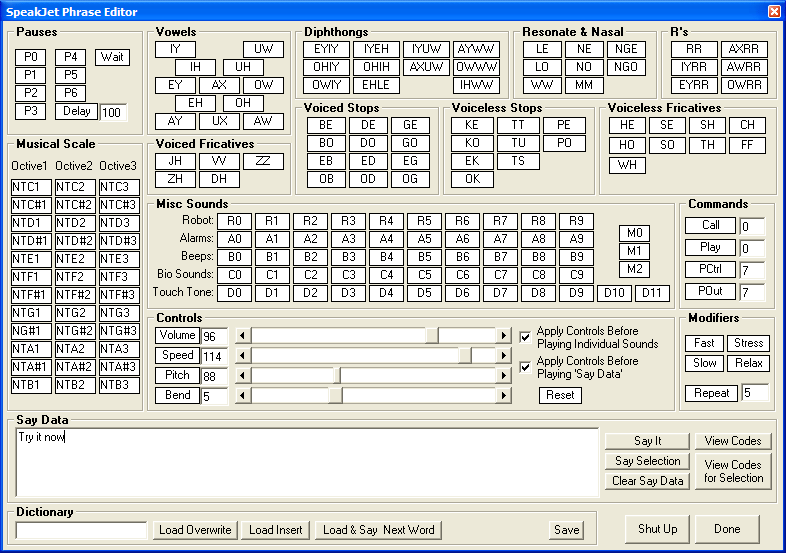Insert the P0 pause code
The image size is (786, 553).
(x=30, y=57)
